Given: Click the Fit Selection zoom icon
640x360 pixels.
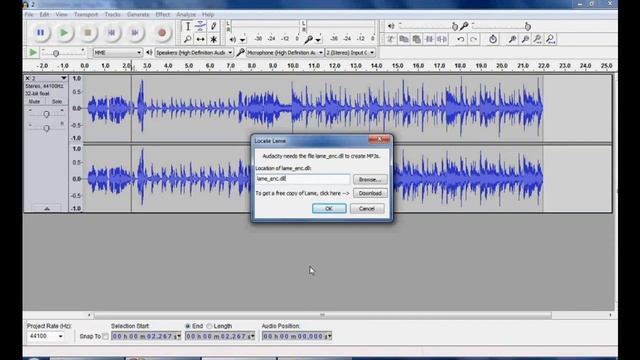Looking at the screenshot, I should 538,39.
